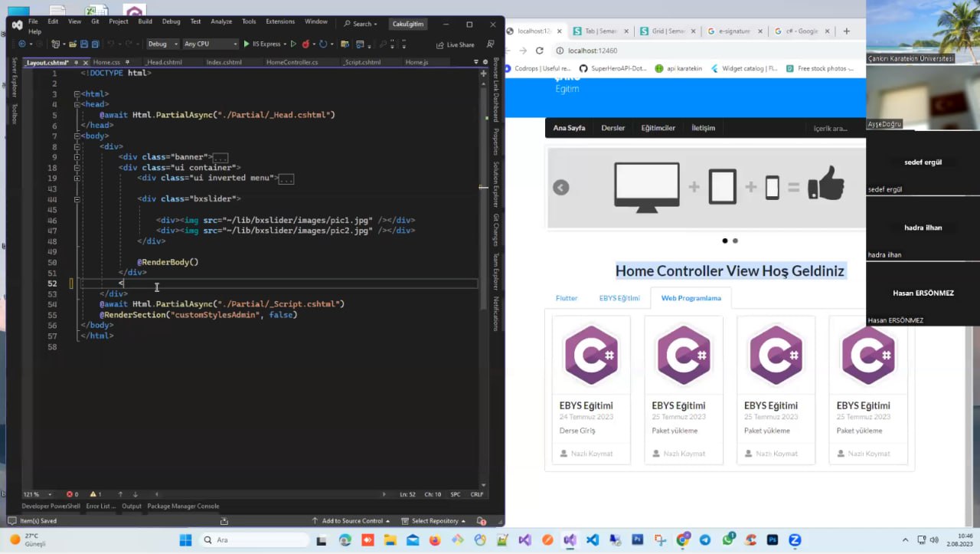Image resolution: width=980 pixels, height=554 pixels.
Task: Open the Any CPU platform dropdown
Action: (x=210, y=44)
